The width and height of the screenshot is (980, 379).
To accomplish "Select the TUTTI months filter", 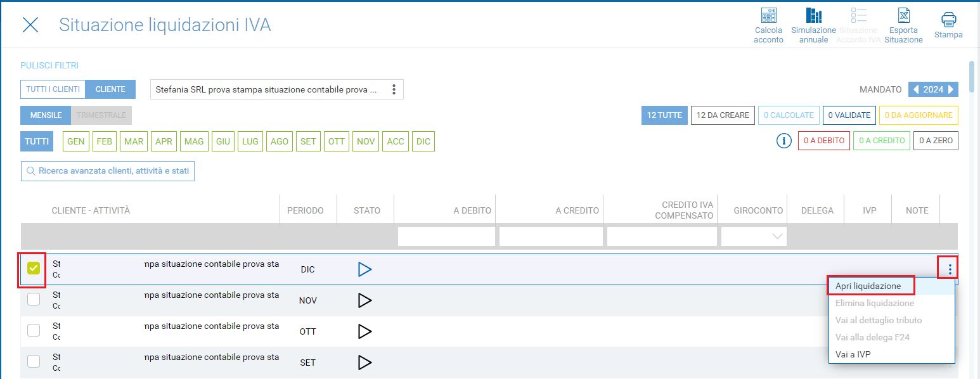I will [x=37, y=141].
